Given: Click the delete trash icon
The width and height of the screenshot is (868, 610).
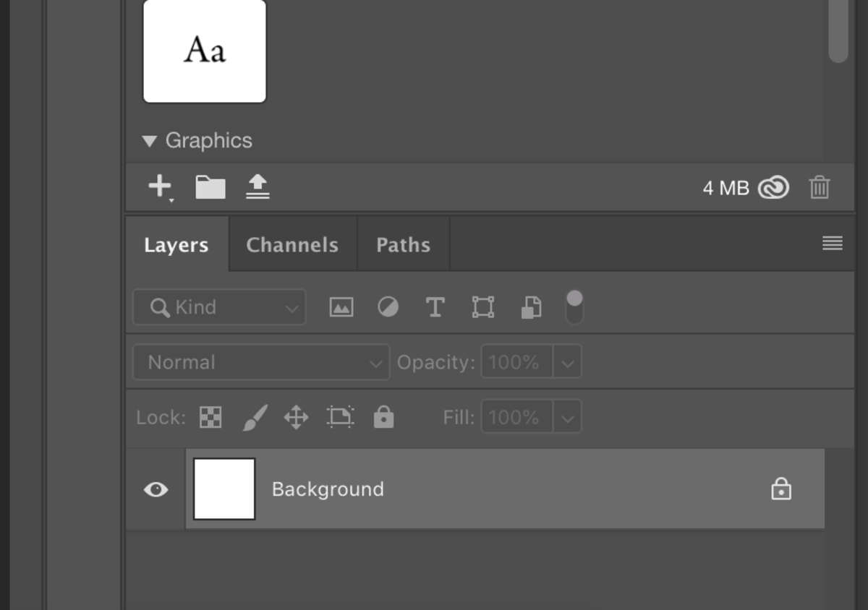Looking at the screenshot, I should tap(820, 187).
